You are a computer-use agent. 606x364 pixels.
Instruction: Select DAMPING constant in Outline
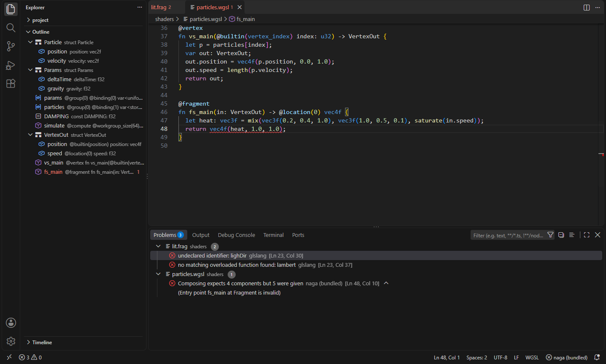83,116
